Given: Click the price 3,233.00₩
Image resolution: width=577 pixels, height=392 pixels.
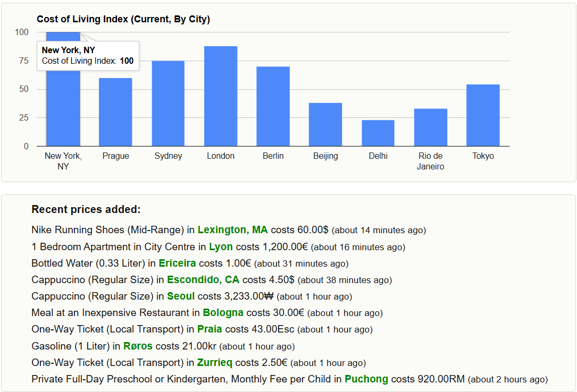Looking at the screenshot, I should (x=249, y=296).
